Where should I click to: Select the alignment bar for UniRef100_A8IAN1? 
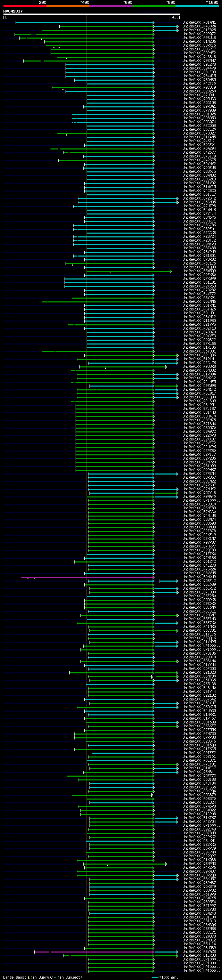(85, 23)
